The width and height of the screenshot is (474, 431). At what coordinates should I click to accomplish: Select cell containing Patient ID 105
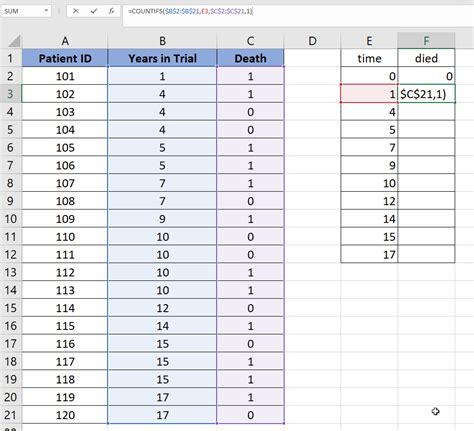pyautogui.click(x=65, y=148)
